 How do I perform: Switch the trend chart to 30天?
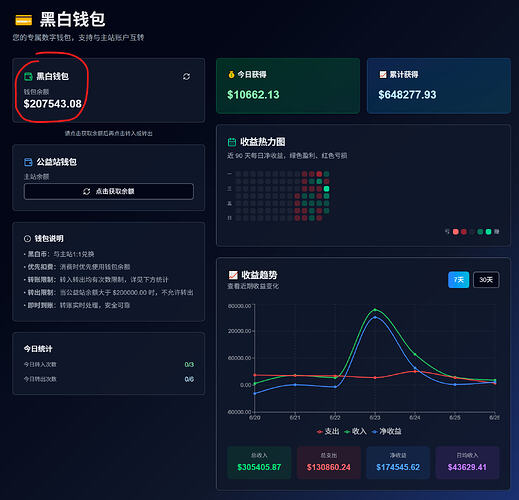tap(486, 280)
